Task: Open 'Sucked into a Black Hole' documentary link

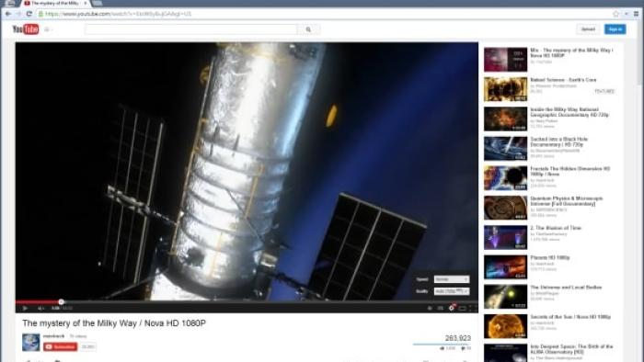Action: coord(559,141)
